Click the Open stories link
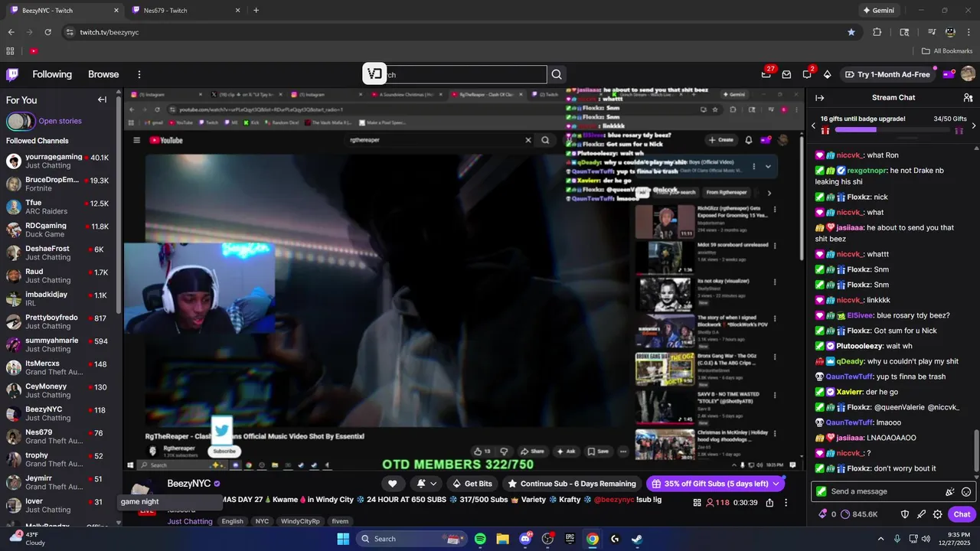This screenshot has height=551, width=980. click(x=60, y=121)
